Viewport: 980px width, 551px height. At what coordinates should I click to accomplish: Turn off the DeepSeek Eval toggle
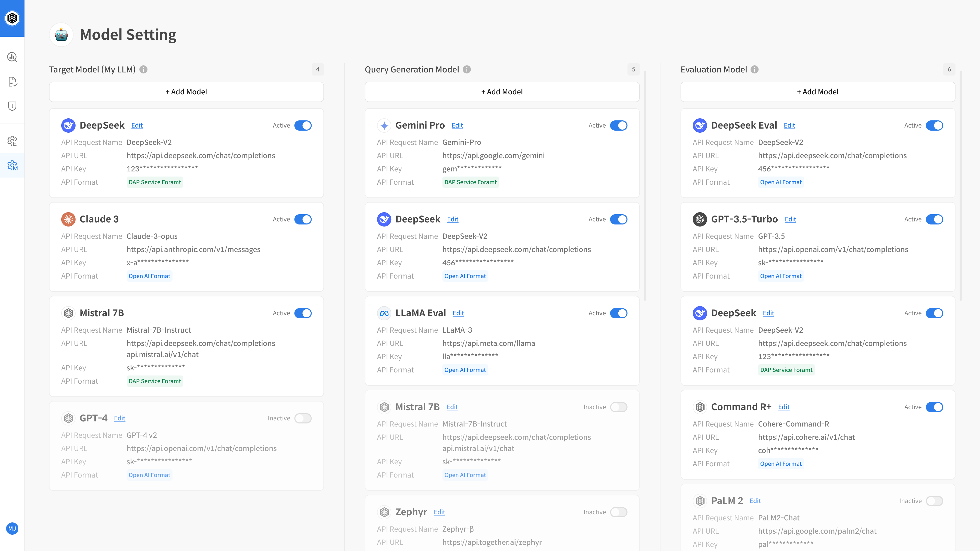tap(934, 126)
